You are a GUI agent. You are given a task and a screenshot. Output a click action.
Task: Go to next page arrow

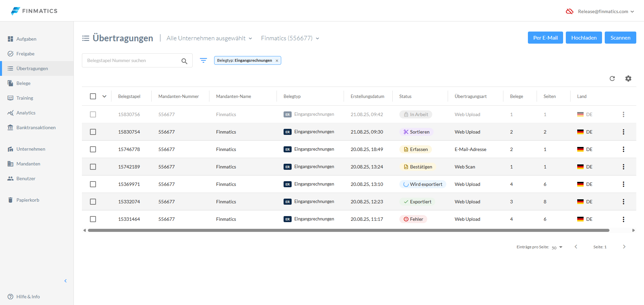click(624, 247)
